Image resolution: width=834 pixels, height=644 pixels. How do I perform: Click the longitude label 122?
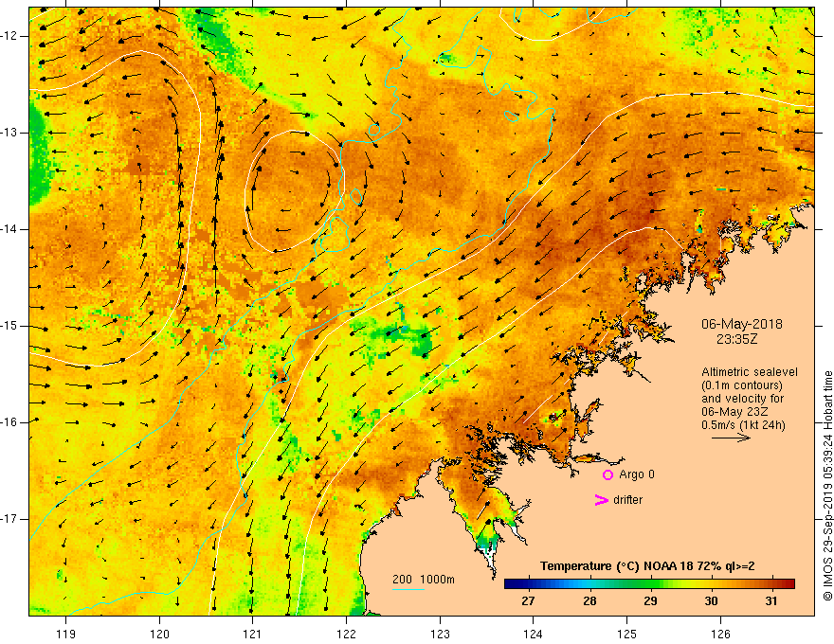coord(346,634)
